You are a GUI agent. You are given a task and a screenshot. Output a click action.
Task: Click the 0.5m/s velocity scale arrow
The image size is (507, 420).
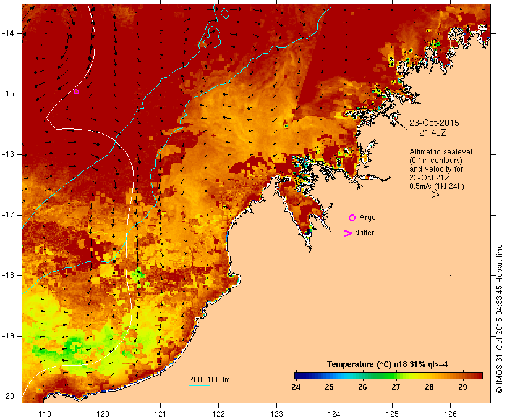(428, 195)
